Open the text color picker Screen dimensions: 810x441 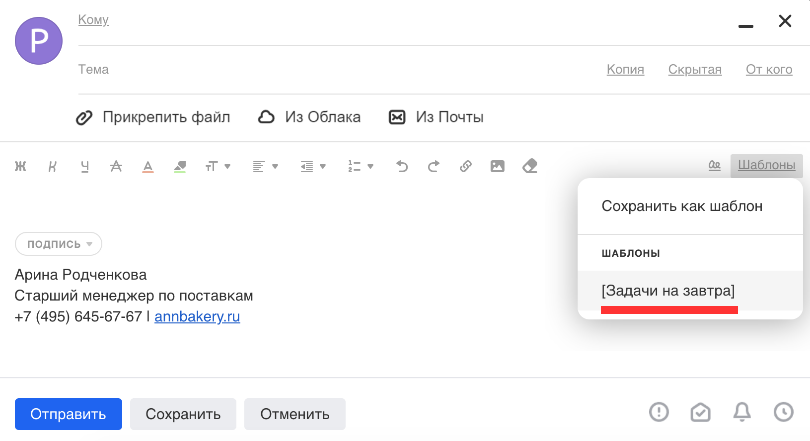click(x=148, y=167)
